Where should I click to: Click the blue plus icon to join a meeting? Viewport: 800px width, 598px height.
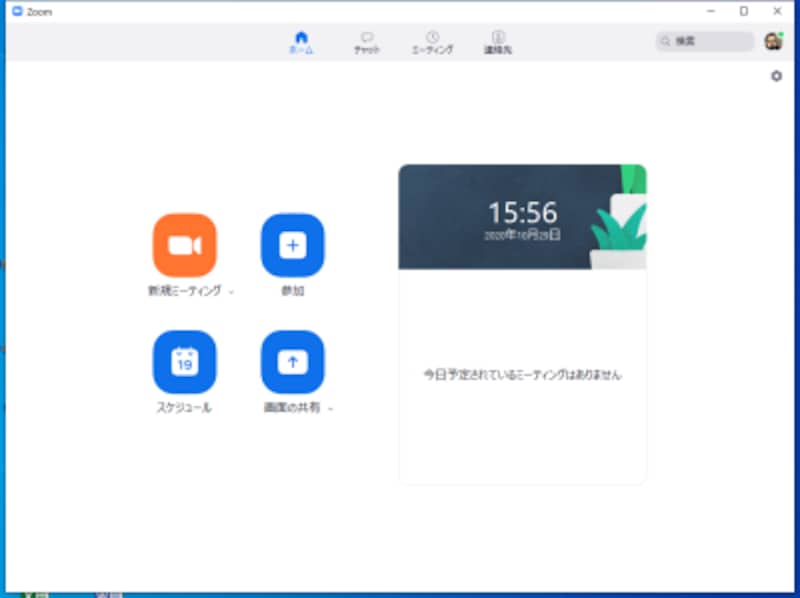[292, 245]
